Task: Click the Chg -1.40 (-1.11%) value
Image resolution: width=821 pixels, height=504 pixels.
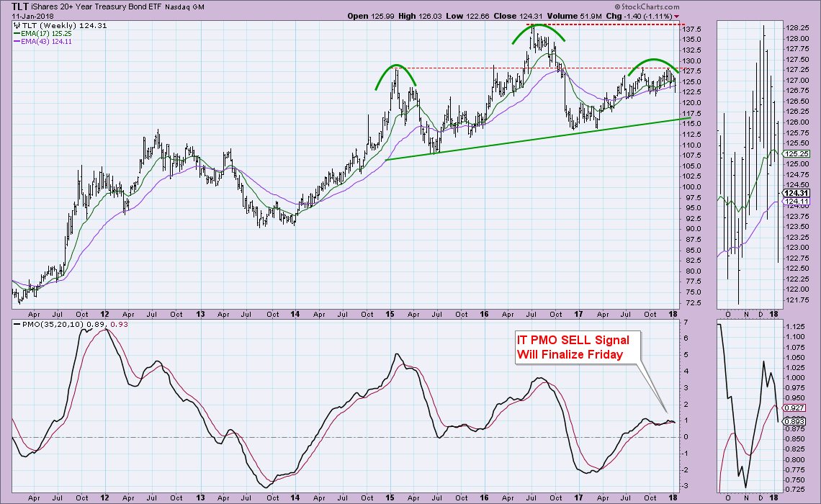Action: pos(639,17)
